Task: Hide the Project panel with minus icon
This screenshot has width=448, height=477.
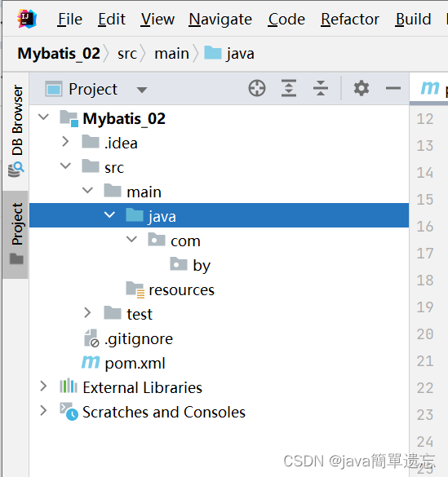Action: click(x=393, y=89)
